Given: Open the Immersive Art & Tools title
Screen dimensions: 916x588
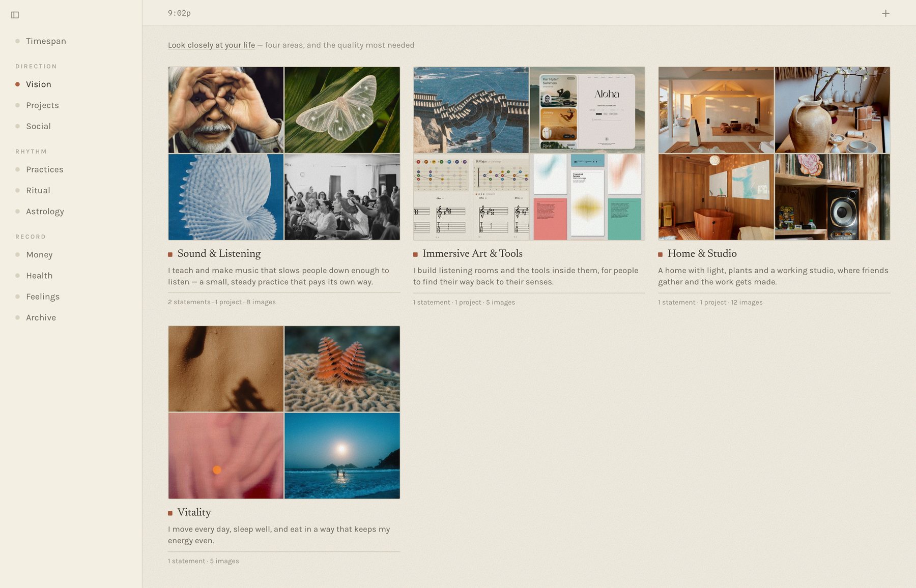Looking at the screenshot, I should (472, 253).
